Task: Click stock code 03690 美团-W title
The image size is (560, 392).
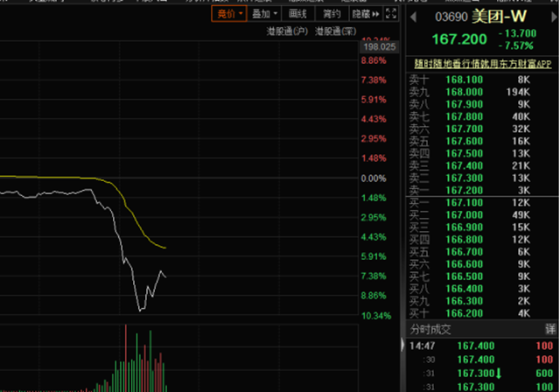Action: (480, 17)
